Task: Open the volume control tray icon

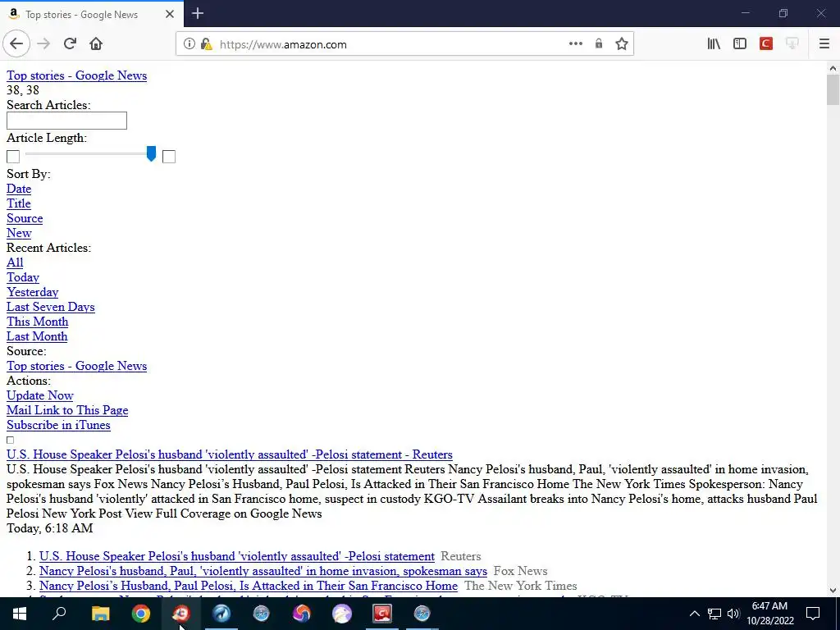Action: 733,614
